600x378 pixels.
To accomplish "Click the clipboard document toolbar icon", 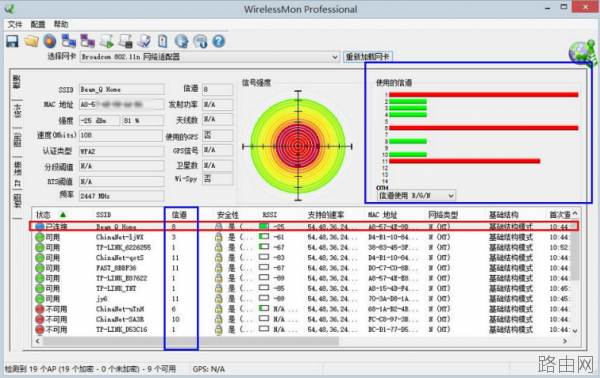I will [163, 41].
